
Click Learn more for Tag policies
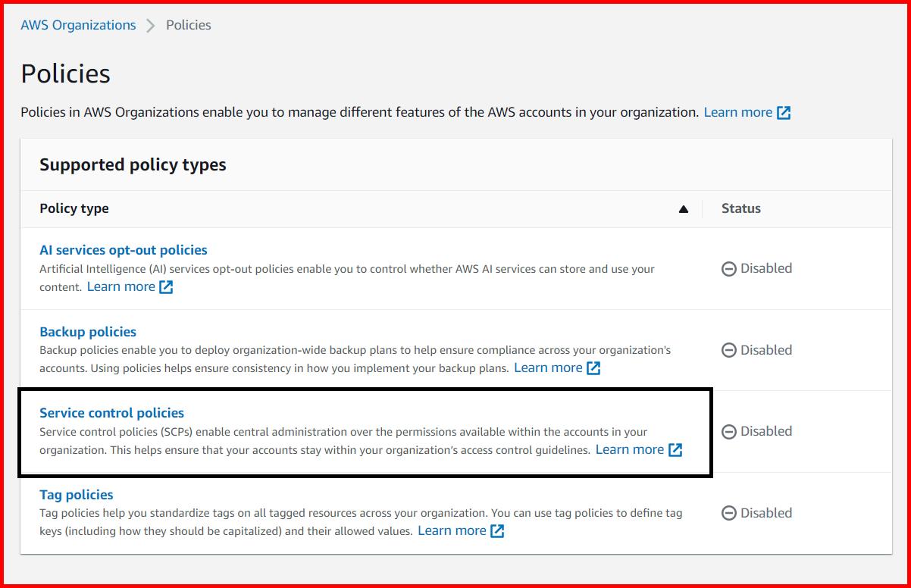pyautogui.click(x=452, y=530)
